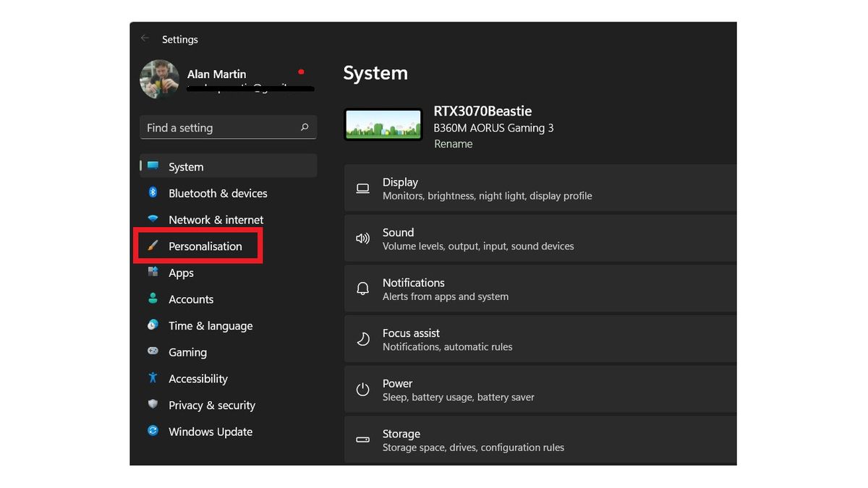This screenshot has height=488, width=868.
Task: Open the Apps settings page
Action: (x=180, y=273)
